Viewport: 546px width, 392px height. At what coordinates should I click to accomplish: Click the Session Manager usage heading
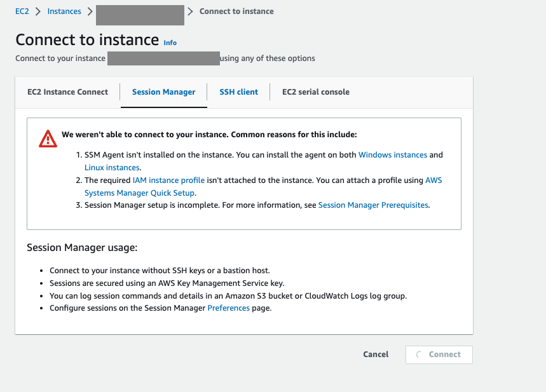point(82,248)
